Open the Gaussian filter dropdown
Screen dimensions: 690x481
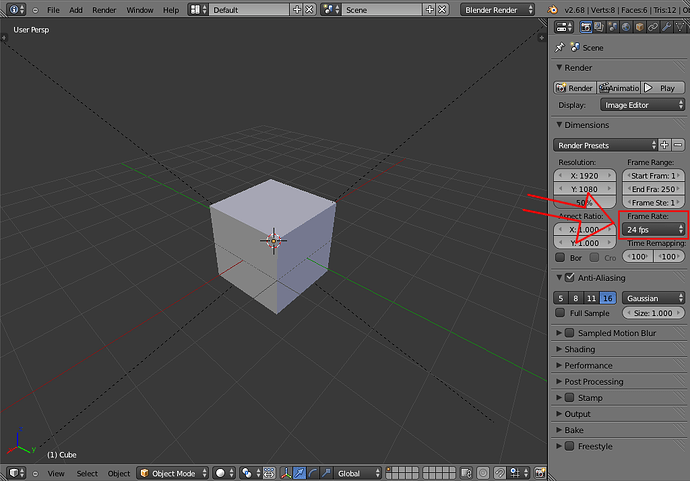653,298
